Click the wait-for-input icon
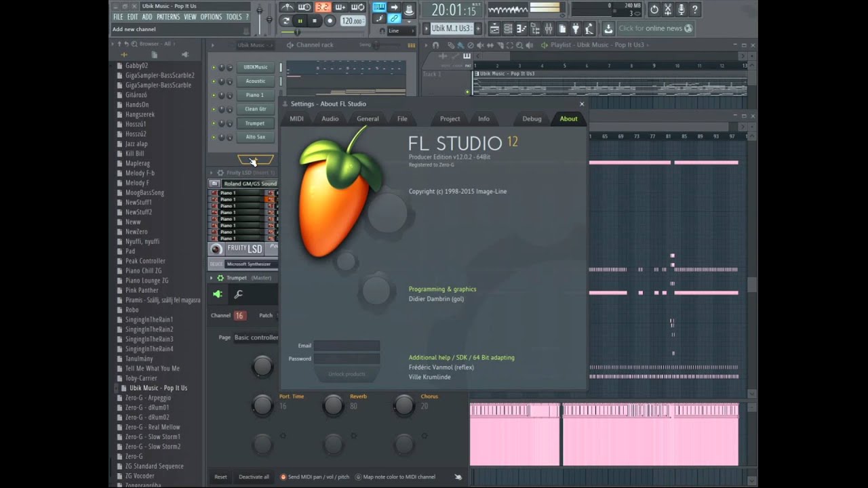The width and height of the screenshot is (868, 488). coord(304,7)
